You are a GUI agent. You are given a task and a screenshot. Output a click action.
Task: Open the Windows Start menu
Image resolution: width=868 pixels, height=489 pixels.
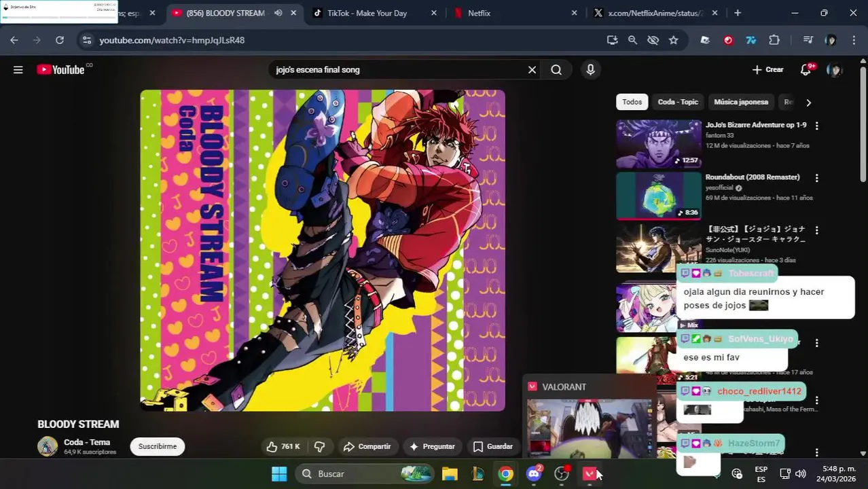click(x=279, y=473)
